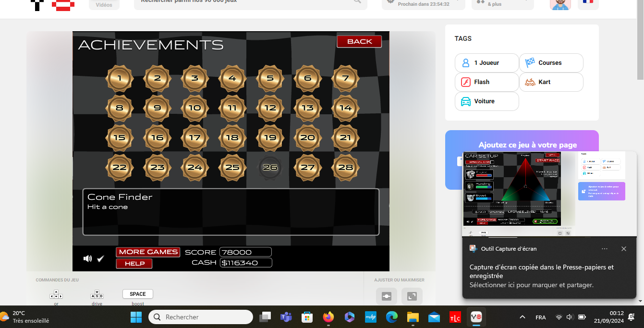Open File Explorer from taskbar
Image resolution: width=644 pixels, height=328 pixels.
click(413, 317)
